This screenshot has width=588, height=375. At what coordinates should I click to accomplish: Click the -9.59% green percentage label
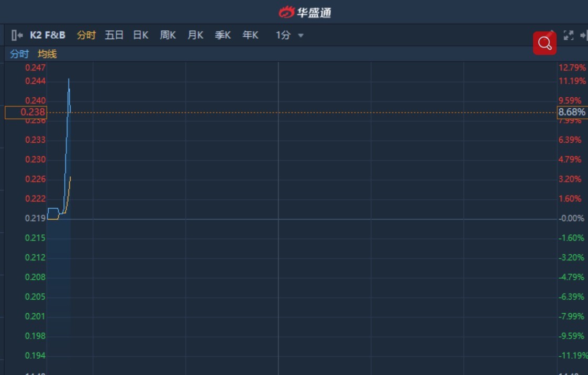pyautogui.click(x=571, y=336)
